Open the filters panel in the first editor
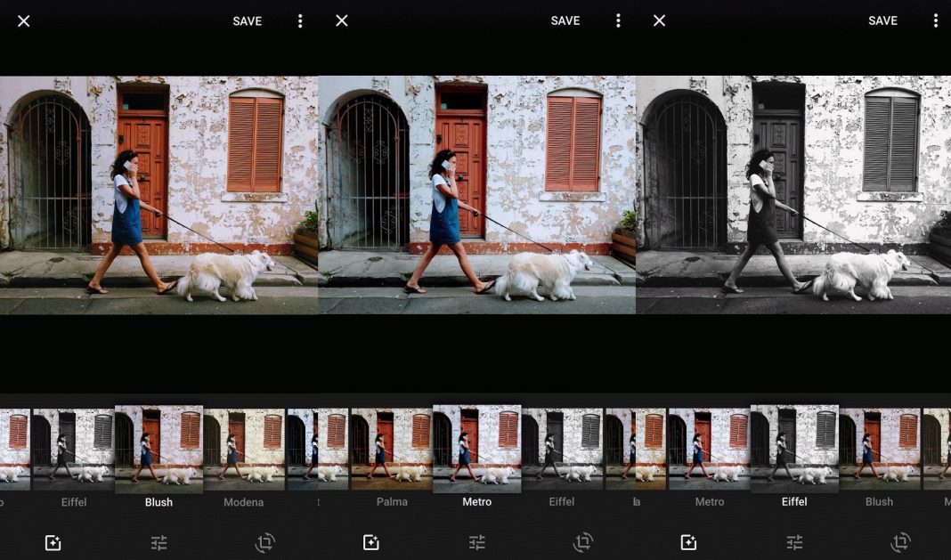The height and width of the screenshot is (560, 951). (x=53, y=542)
